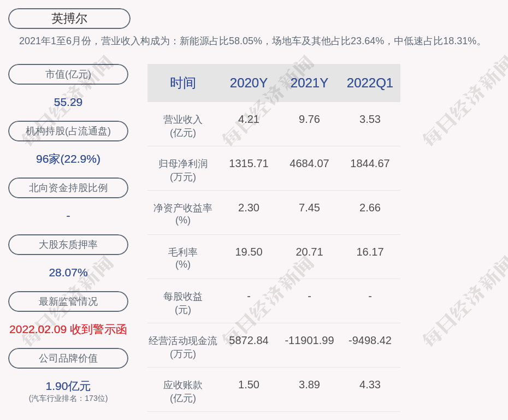Click net profit value 1315.71
The height and width of the screenshot is (420, 508).
tap(249, 163)
